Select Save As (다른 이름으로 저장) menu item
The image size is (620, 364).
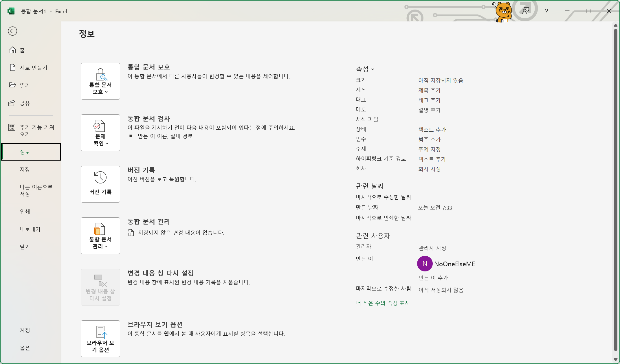coord(36,190)
